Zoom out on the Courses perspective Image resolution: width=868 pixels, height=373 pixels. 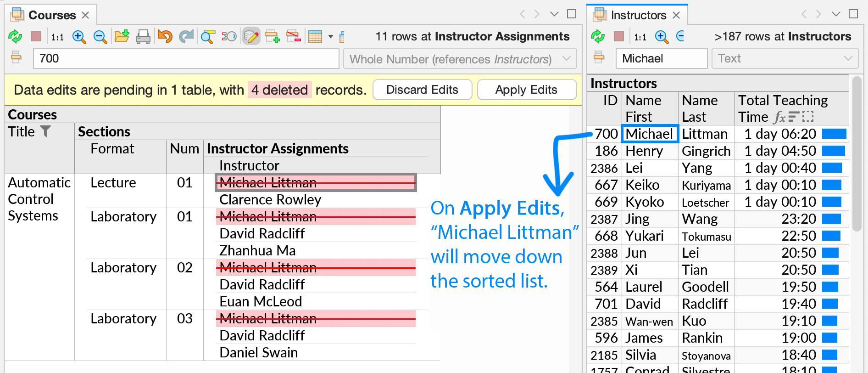point(100,37)
